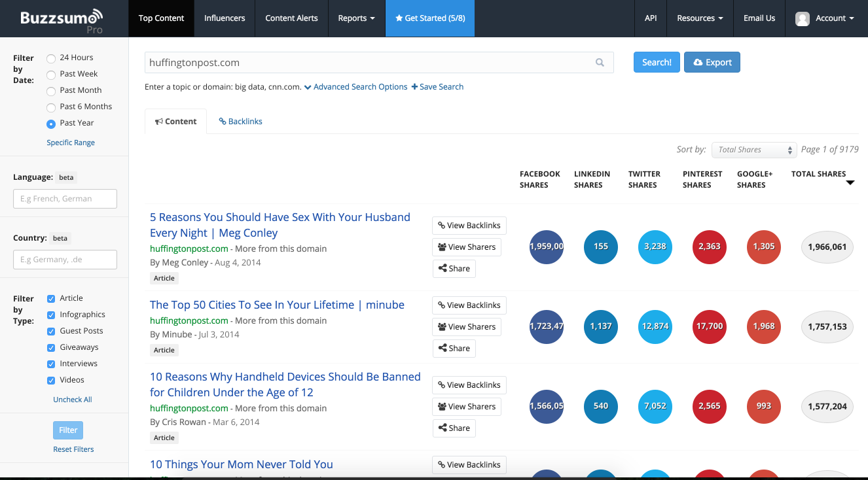This screenshot has width=868, height=480.
Task: Select the Past 6 Months date filter
Action: coord(51,107)
